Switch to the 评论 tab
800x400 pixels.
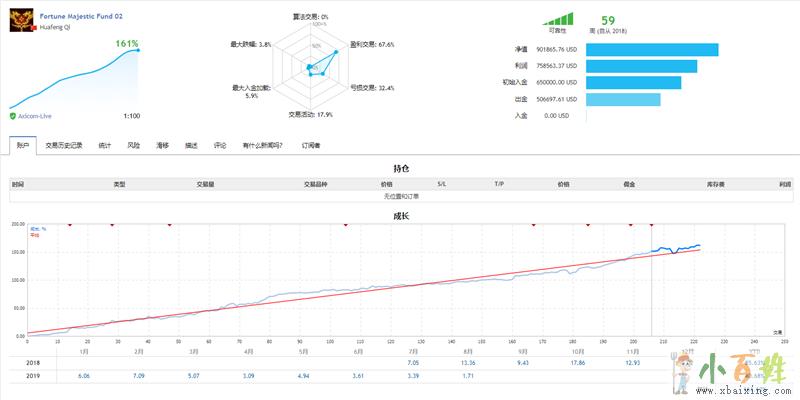point(220,145)
